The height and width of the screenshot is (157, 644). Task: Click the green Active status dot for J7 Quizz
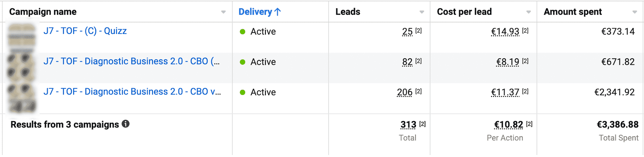[243, 32]
